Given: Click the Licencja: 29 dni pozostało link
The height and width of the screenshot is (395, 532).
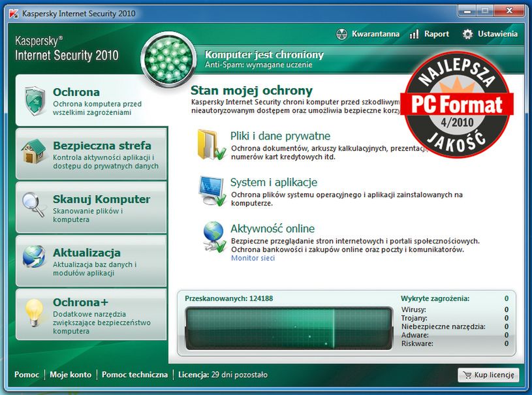Looking at the screenshot, I should click(223, 375).
